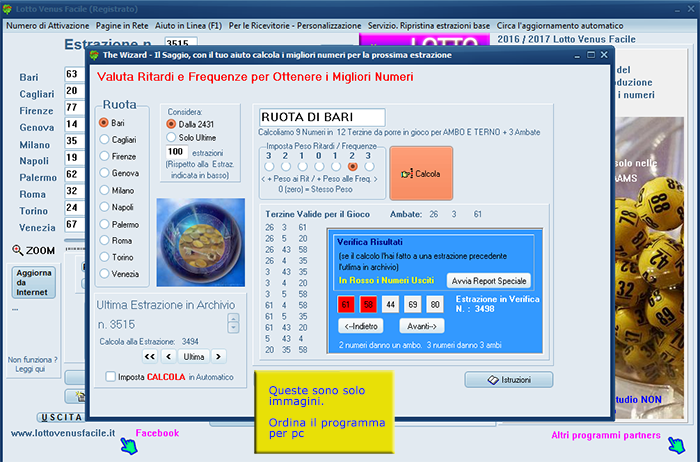Open the Istruzioni help button
Image resolution: width=700 pixels, height=462 pixels.
pyautogui.click(x=509, y=380)
